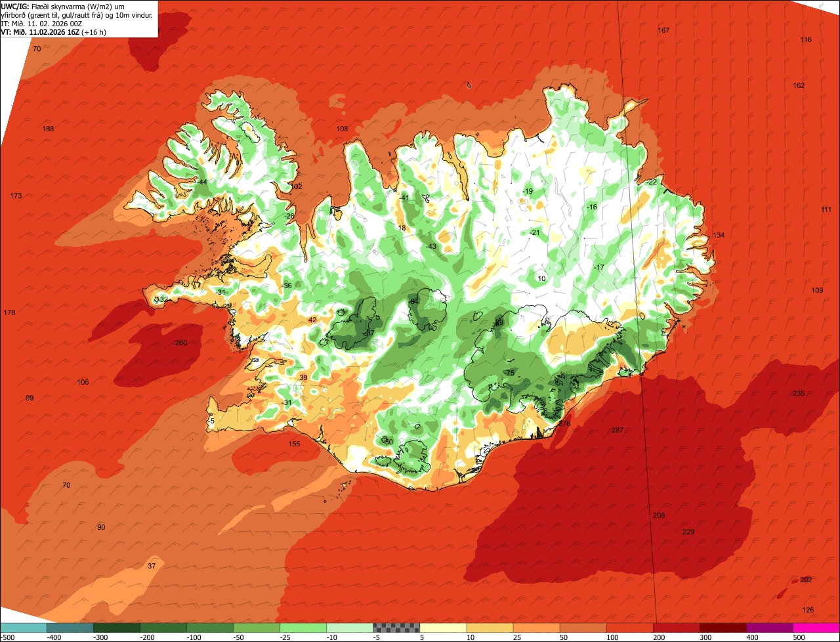Viewport: 840px width, 642px height.
Task: Click the flux value 134 on the map
Action: pos(719,236)
